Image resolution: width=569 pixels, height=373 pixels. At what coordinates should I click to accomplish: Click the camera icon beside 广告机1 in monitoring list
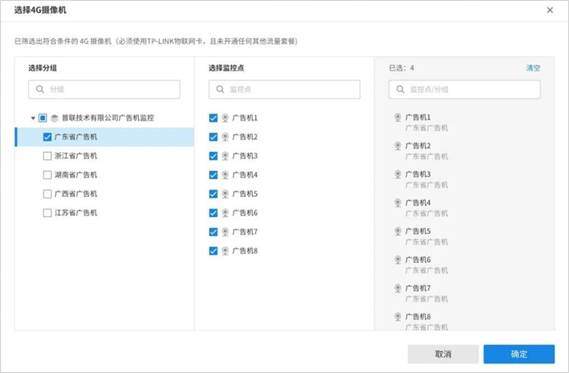[225, 118]
